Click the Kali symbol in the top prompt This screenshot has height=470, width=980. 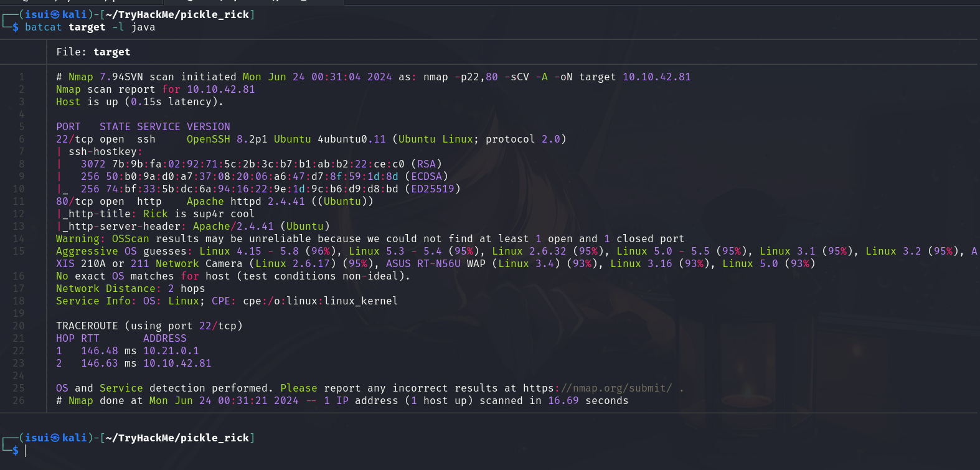(x=55, y=14)
